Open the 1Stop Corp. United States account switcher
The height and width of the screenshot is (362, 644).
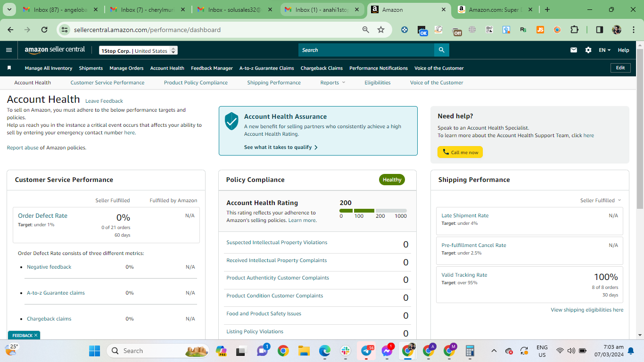138,50
